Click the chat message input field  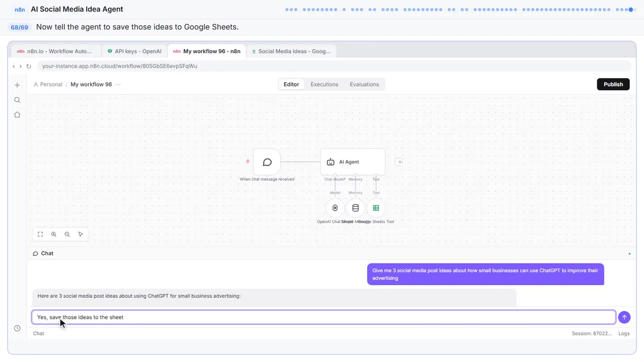324,317
